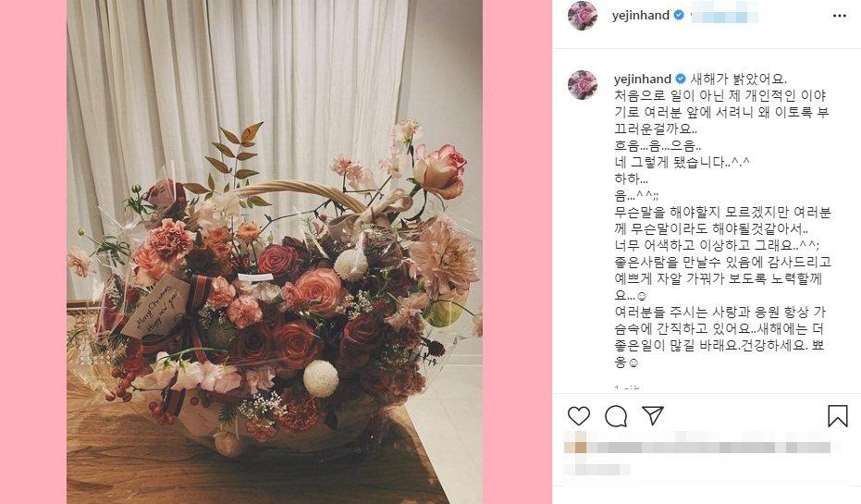This screenshot has height=504, width=861.
Task: Click the yejinhand avatar beside the caption
Action: 582,84
